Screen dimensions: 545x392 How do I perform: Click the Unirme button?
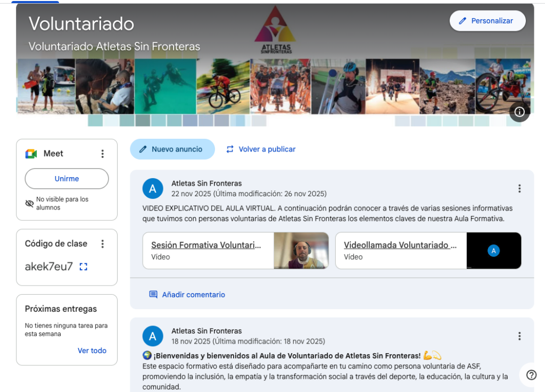click(x=67, y=179)
